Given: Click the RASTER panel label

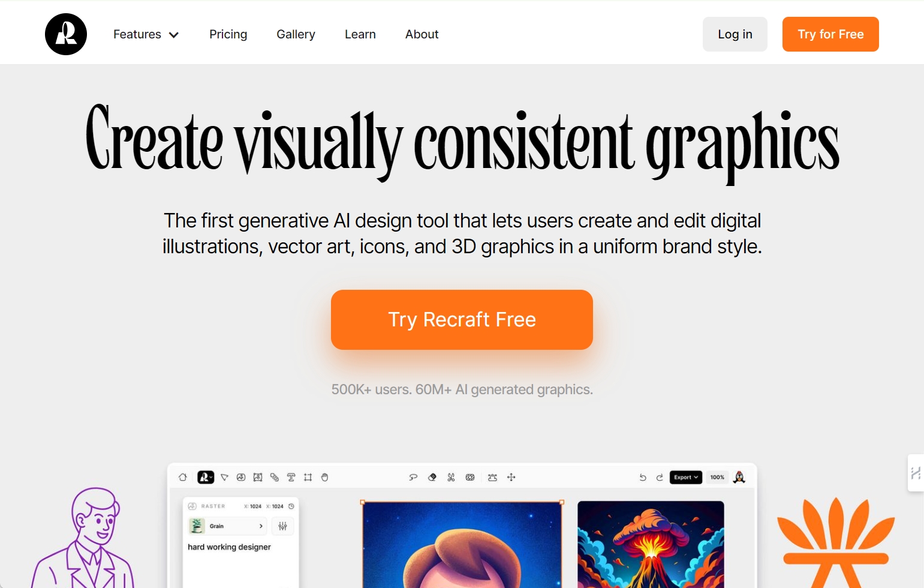Looking at the screenshot, I should coord(213,506).
